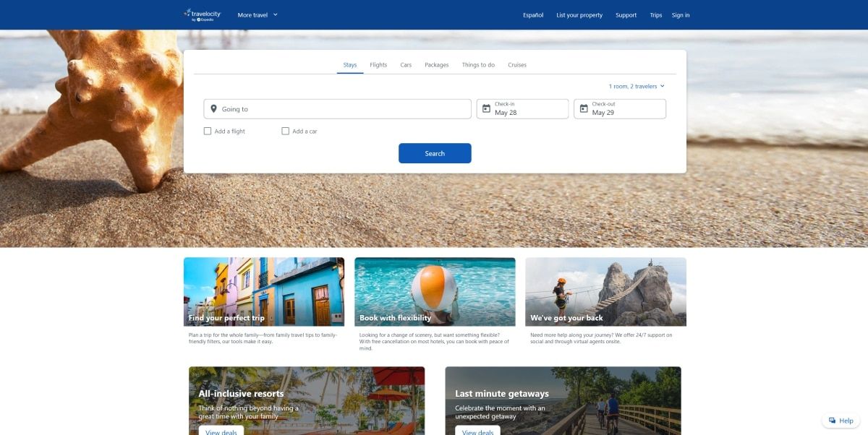Switch to the Flights tab

378,65
